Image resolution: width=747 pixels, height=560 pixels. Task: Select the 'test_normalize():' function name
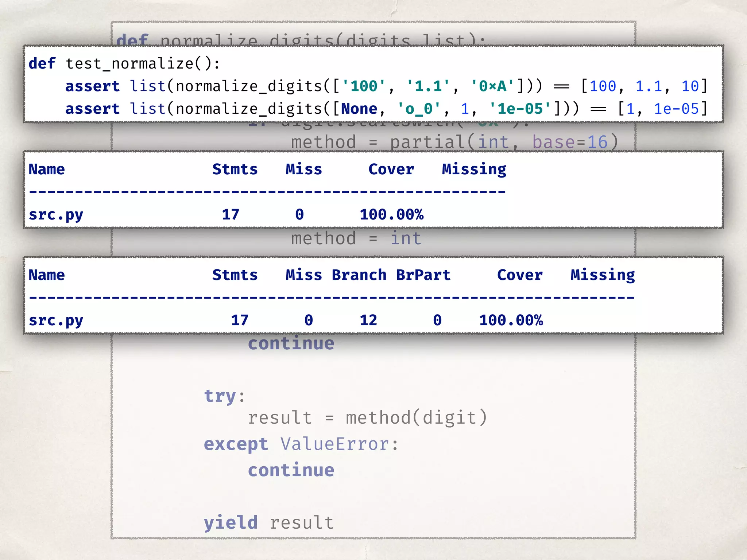[x=143, y=64]
